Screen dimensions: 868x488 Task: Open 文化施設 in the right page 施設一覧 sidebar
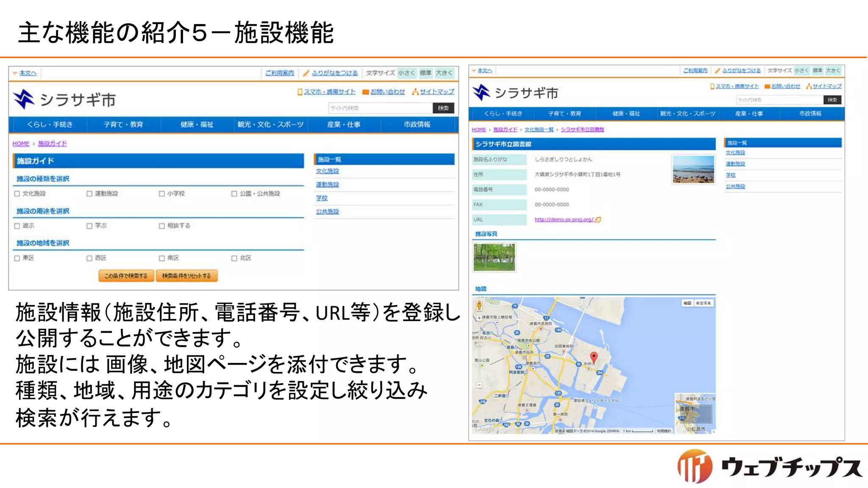(735, 152)
